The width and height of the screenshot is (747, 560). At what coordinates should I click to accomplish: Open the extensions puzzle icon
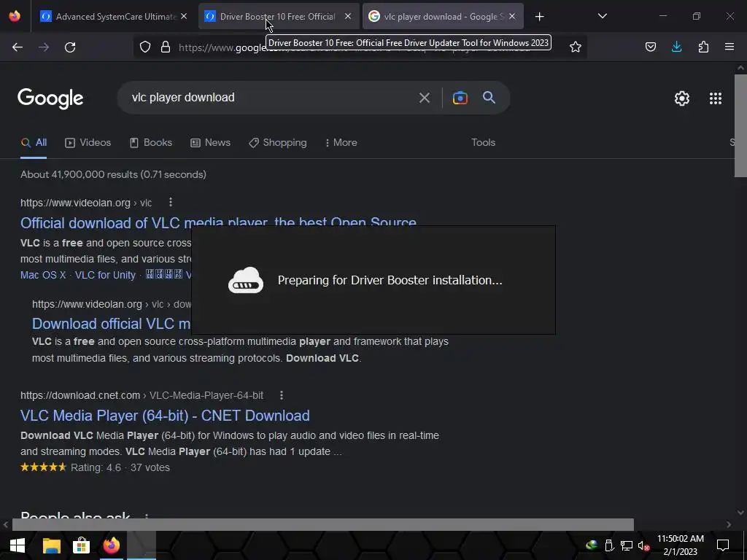coord(703,47)
